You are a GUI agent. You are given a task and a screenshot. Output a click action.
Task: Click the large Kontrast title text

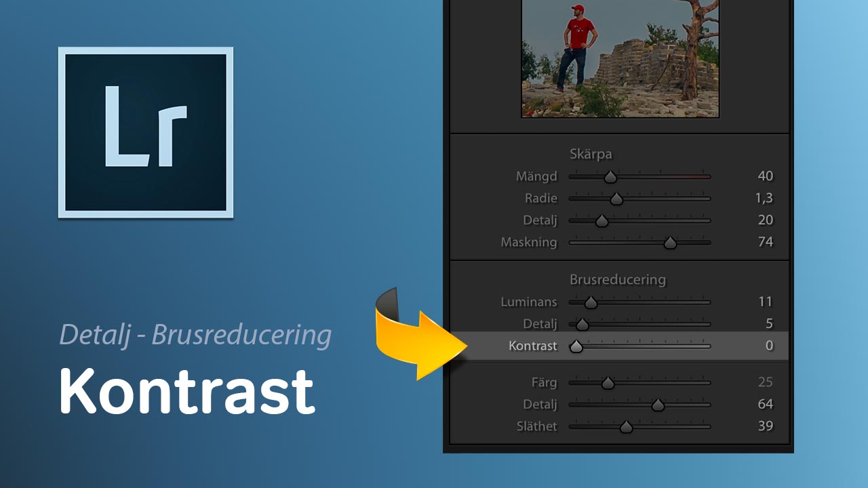[187, 391]
